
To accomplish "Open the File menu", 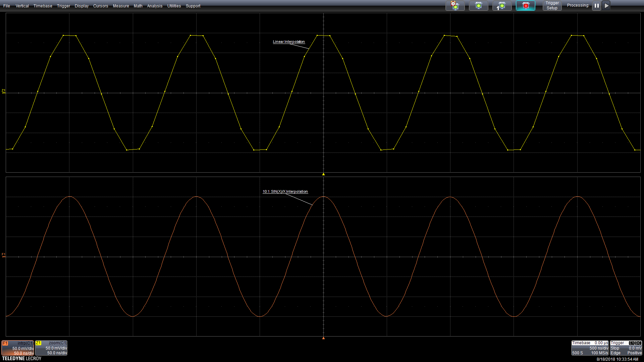I will pos(6,6).
